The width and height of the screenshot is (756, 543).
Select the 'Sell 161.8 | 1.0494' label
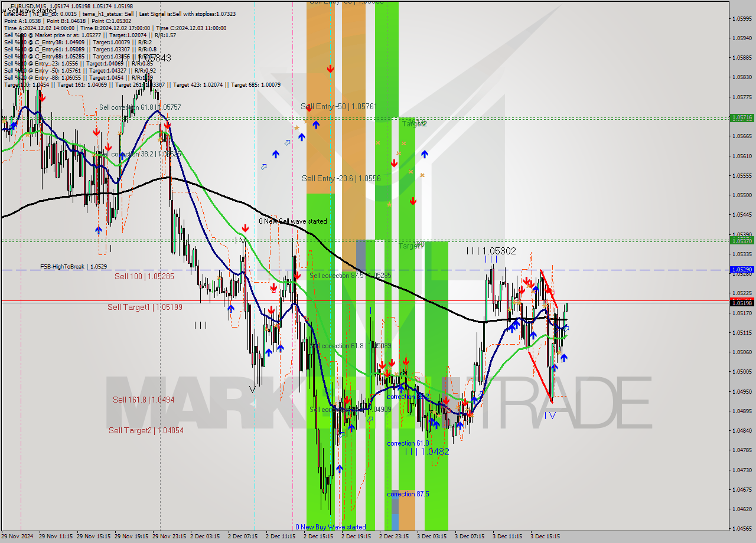pos(144,400)
